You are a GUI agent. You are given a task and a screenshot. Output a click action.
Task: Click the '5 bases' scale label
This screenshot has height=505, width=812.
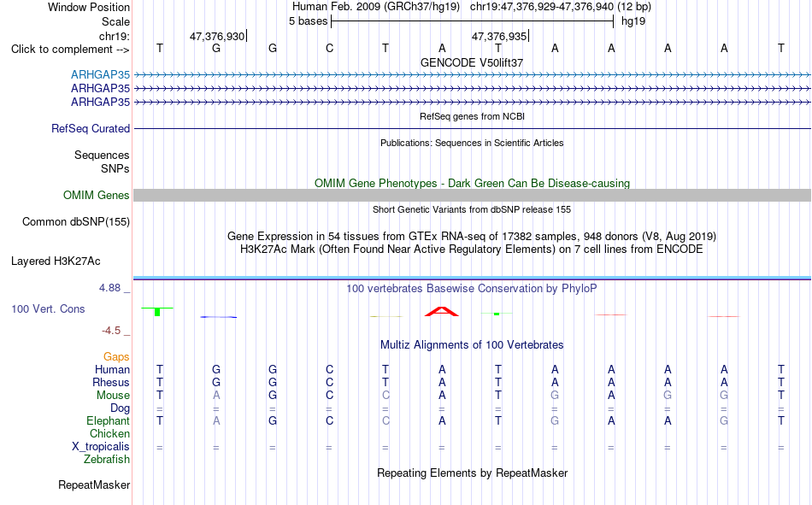(x=308, y=21)
